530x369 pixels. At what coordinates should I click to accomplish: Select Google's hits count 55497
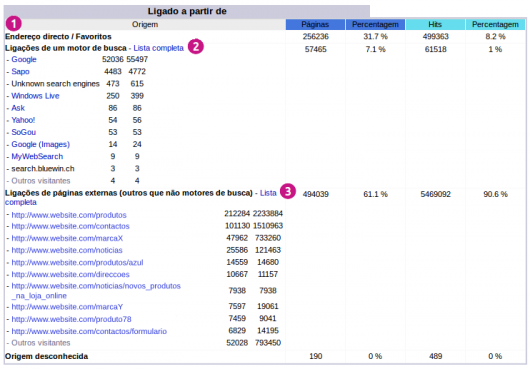tap(137, 59)
